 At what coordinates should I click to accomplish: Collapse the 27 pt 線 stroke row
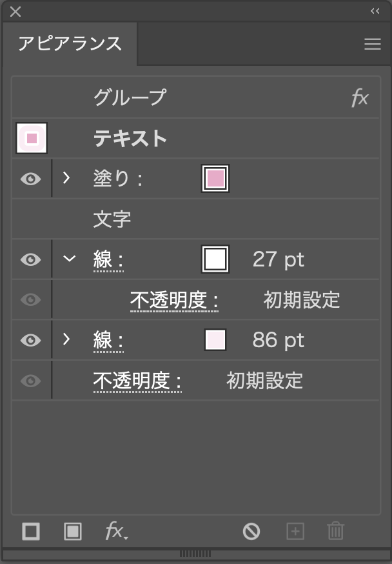(x=68, y=259)
